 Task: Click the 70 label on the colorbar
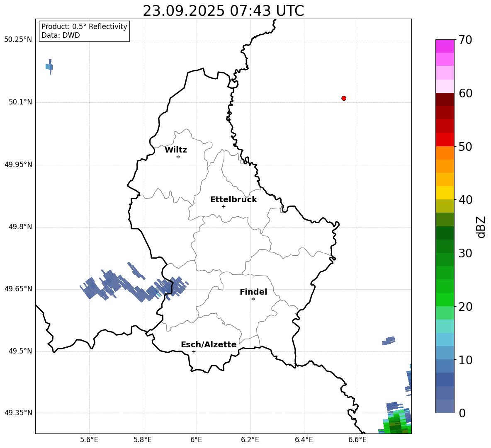[x=465, y=40]
